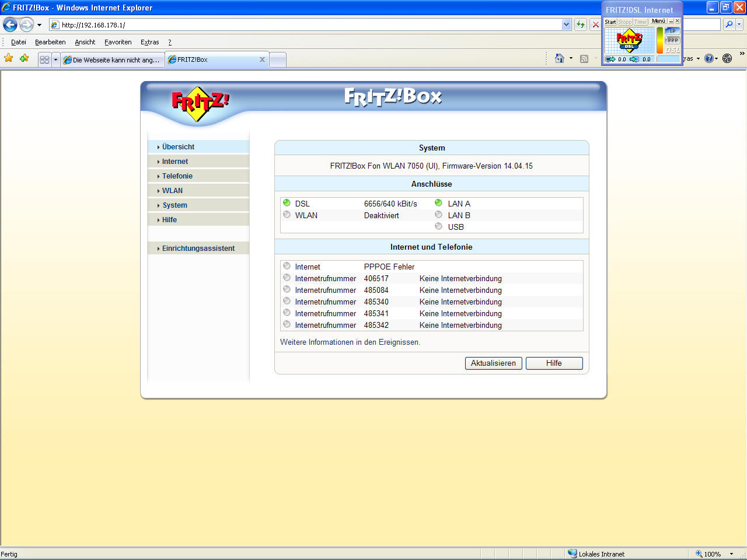Open the Home button dropdown arrow
747x560 pixels.
point(571,58)
